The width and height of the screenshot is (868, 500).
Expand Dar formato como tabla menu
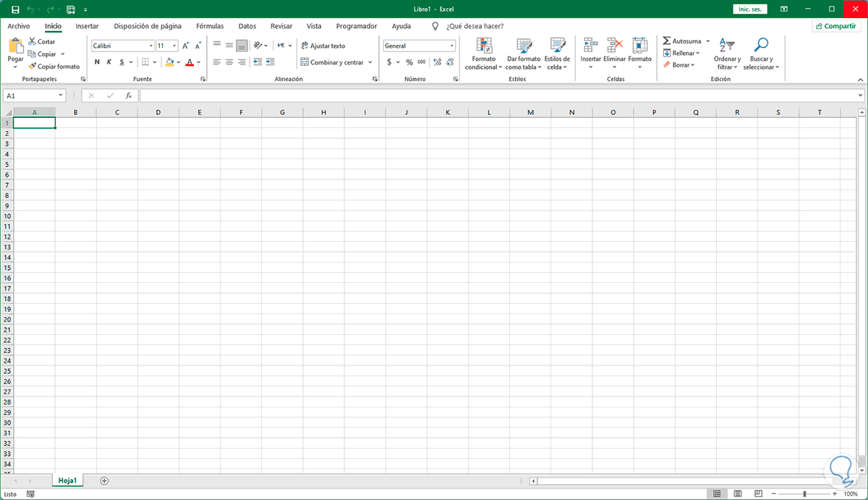[524, 54]
